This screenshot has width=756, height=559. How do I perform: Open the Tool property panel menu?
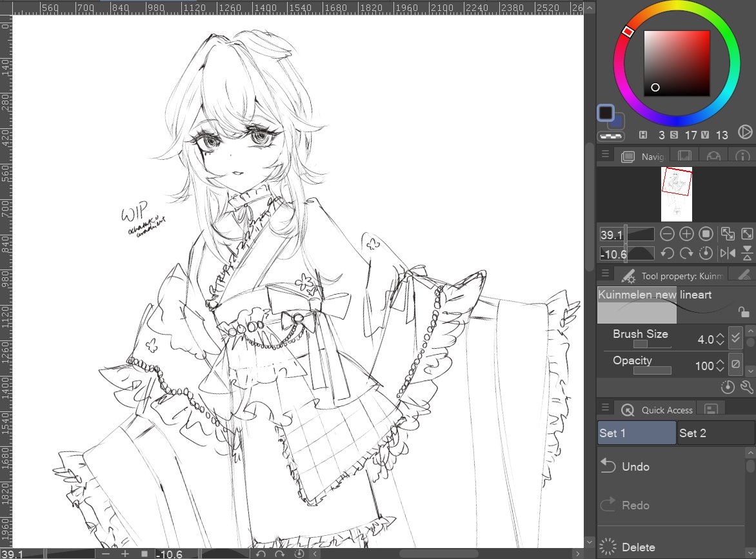tap(605, 274)
